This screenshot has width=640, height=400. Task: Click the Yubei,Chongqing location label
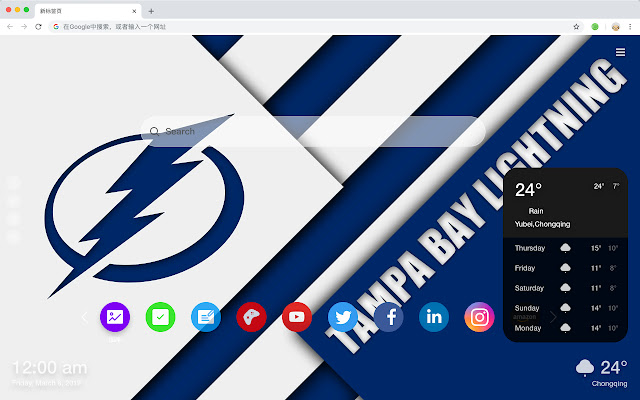pyautogui.click(x=542, y=224)
